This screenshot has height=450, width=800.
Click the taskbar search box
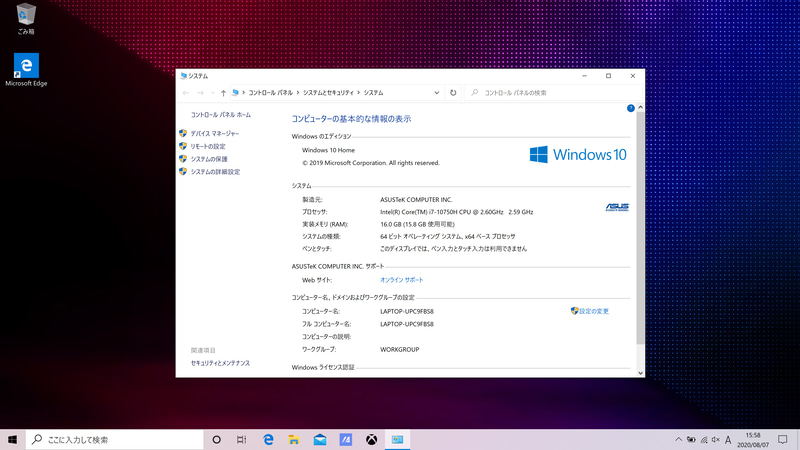click(115, 439)
